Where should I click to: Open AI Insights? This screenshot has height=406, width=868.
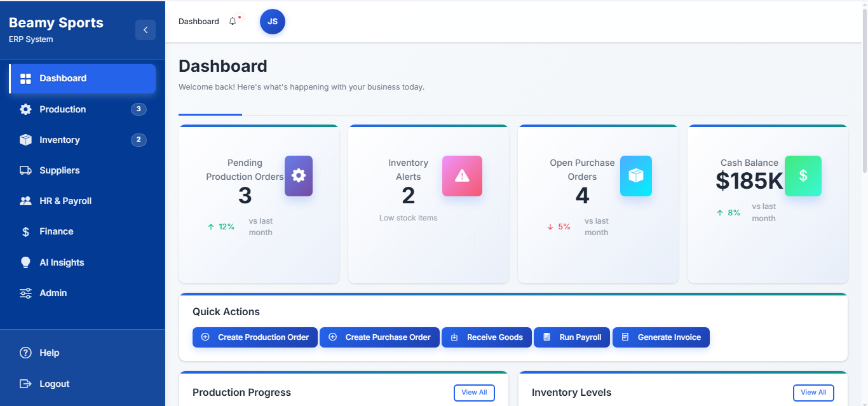pyautogui.click(x=83, y=262)
